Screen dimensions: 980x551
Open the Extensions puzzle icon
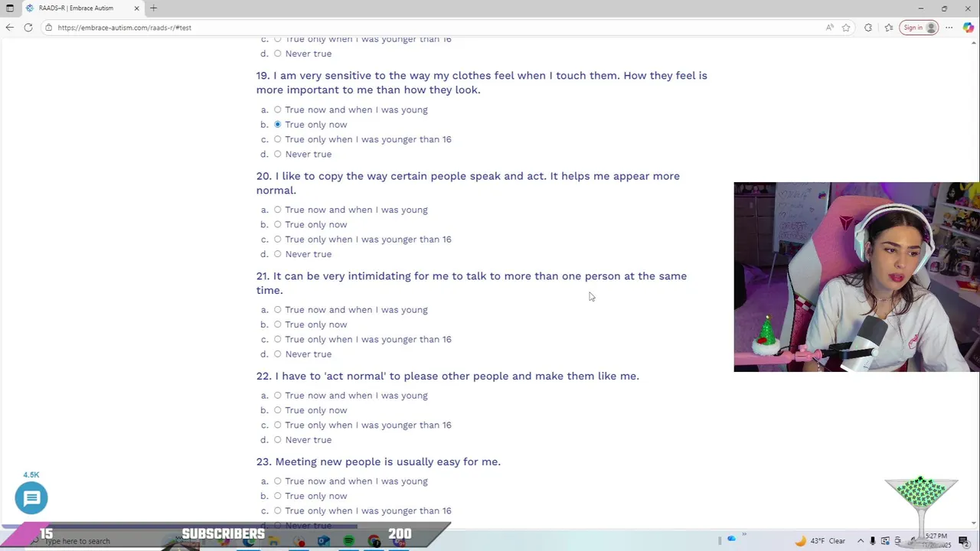[x=868, y=28]
